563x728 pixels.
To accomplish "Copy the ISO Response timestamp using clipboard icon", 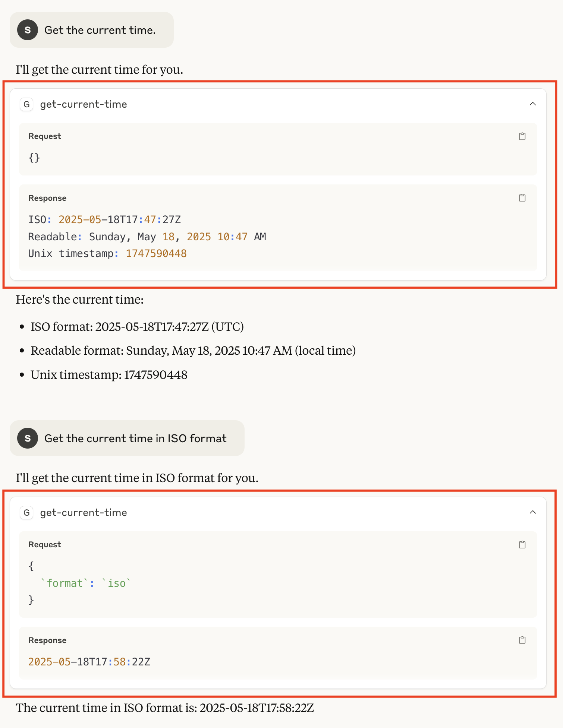I will tap(522, 640).
